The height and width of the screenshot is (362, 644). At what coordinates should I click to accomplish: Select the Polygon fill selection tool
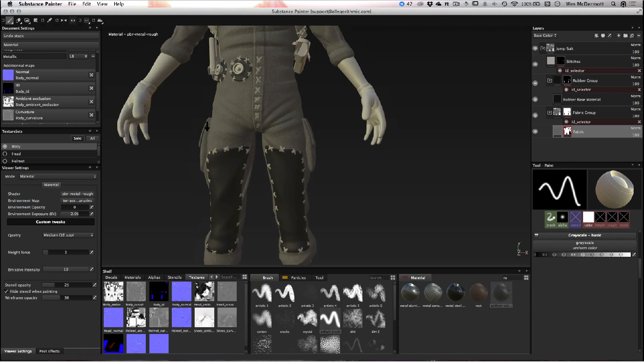(36, 20)
